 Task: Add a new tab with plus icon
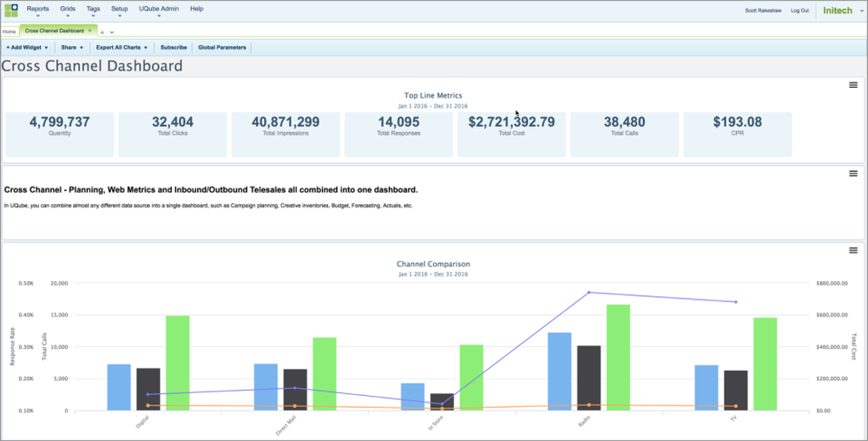102,32
